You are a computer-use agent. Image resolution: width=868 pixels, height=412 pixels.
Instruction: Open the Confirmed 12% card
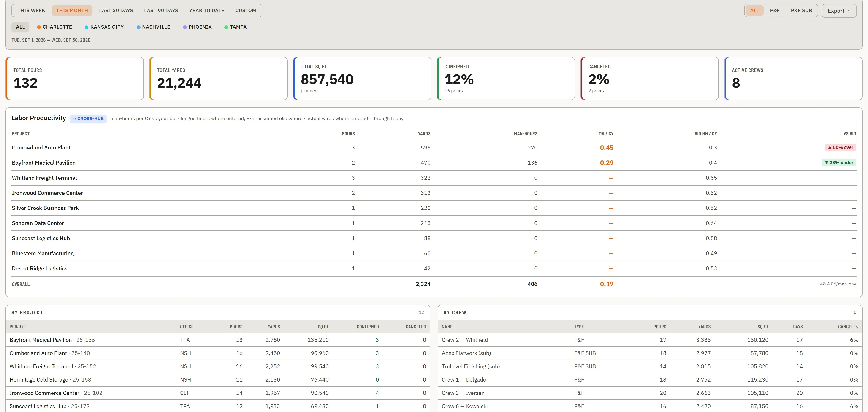coord(506,79)
